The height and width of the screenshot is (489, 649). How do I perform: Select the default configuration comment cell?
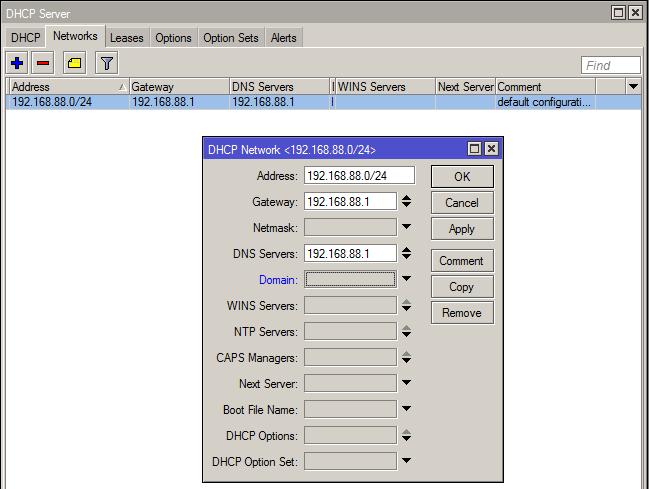546,102
